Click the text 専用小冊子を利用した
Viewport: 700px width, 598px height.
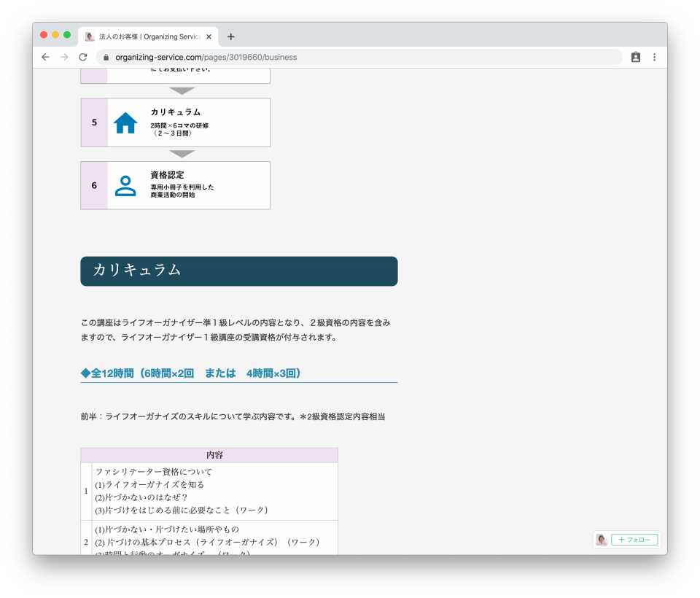coord(182,187)
